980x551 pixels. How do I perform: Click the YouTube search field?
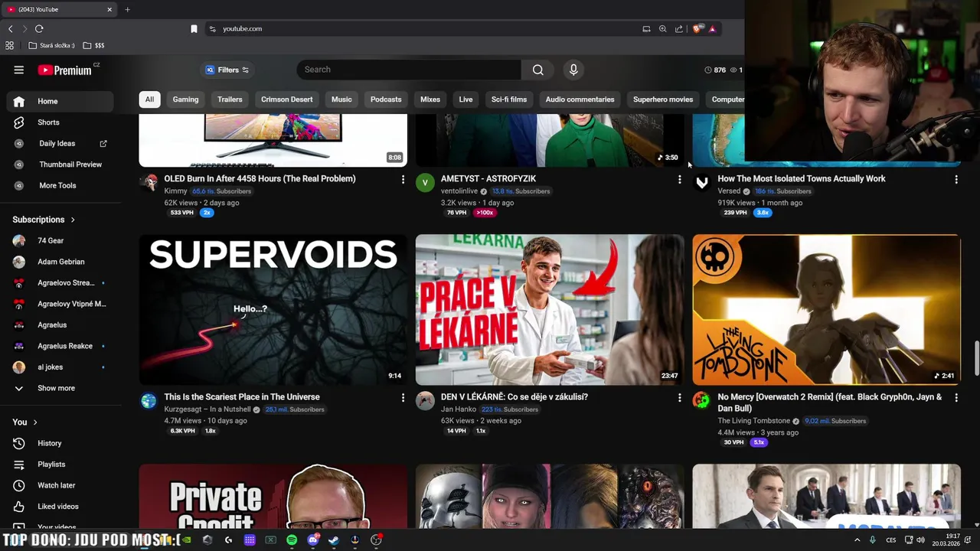click(409, 70)
